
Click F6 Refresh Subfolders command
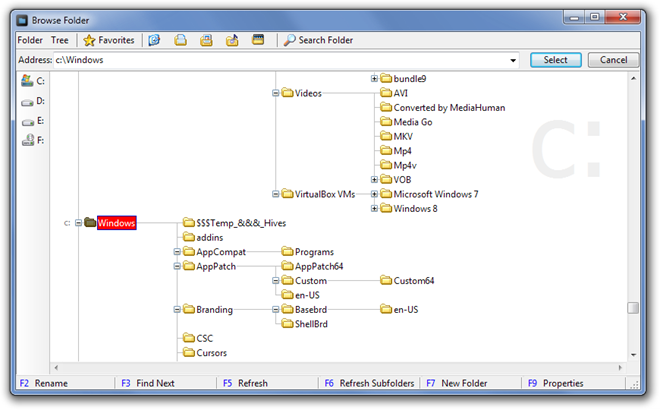pyautogui.click(x=369, y=383)
